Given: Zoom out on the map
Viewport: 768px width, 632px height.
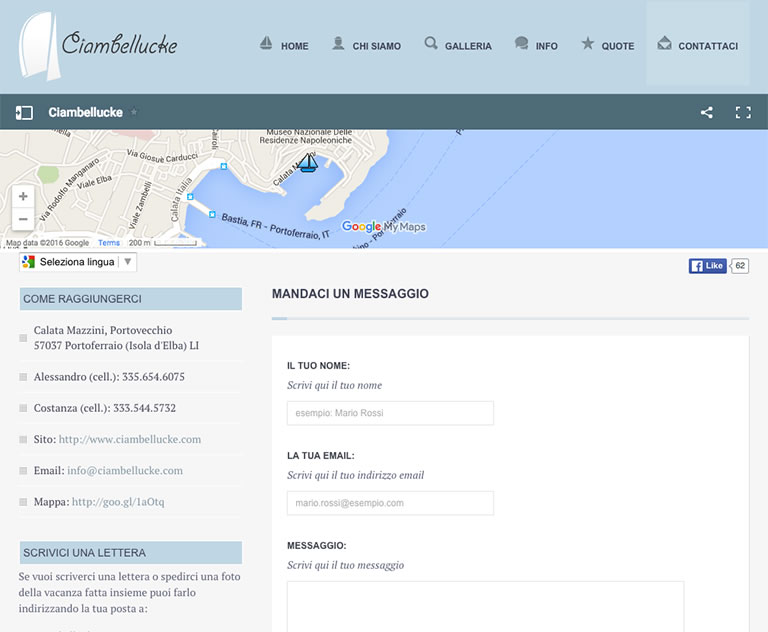Looking at the screenshot, I should [x=23, y=219].
